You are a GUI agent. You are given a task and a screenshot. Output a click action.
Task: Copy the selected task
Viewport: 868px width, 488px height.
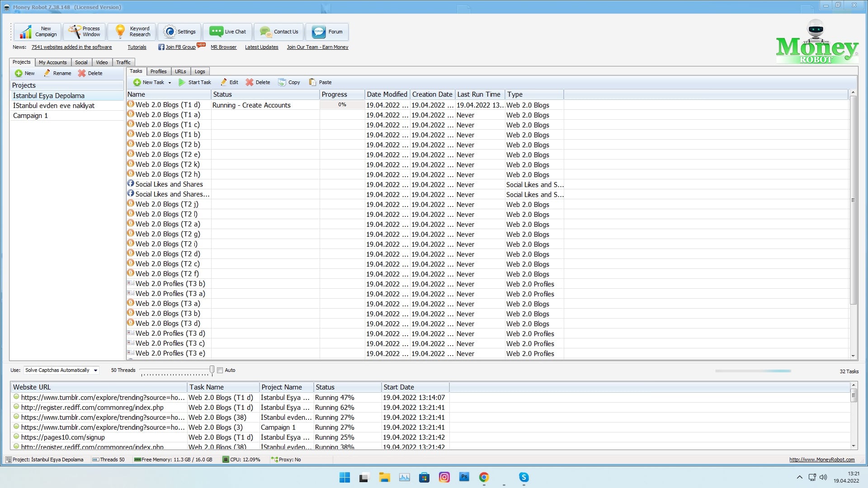click(x=289, y=82)
